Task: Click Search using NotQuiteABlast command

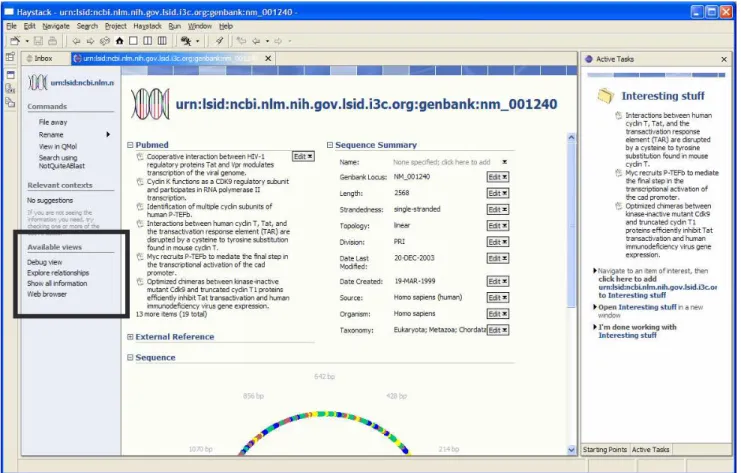Action: (x=61, y=162)
